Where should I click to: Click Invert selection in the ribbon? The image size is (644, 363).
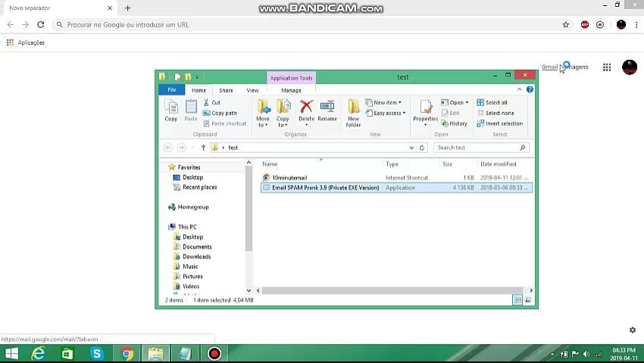click(500, 124)
